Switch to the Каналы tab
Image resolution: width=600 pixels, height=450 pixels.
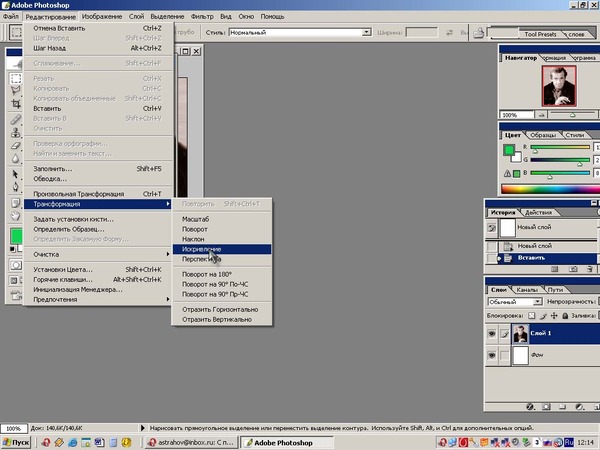(x=527, y=290)
